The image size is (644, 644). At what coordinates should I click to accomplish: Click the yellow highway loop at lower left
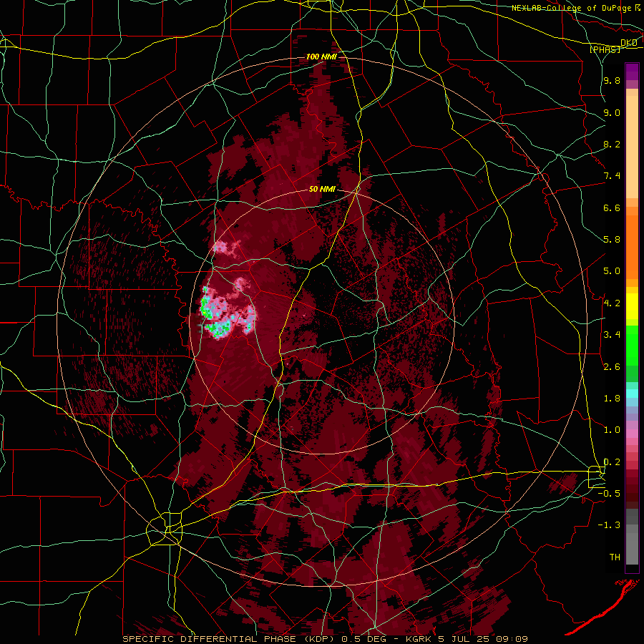pyautogui.click(x=165, y=529)
